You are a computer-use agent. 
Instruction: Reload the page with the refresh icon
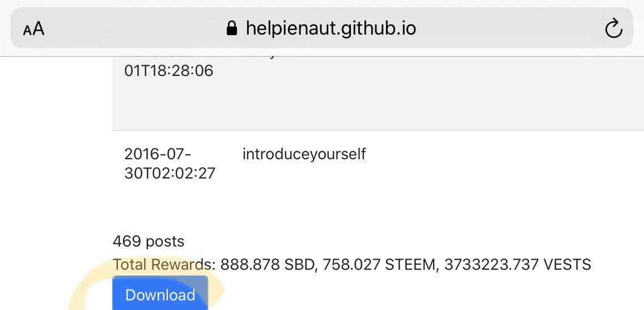click(613, 29)
